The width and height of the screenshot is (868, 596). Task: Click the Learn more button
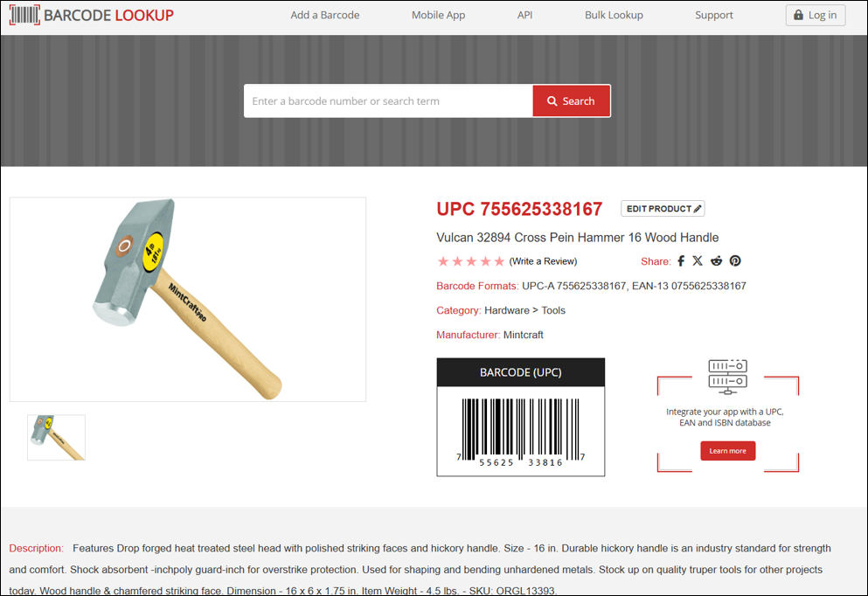coord(727,450)
